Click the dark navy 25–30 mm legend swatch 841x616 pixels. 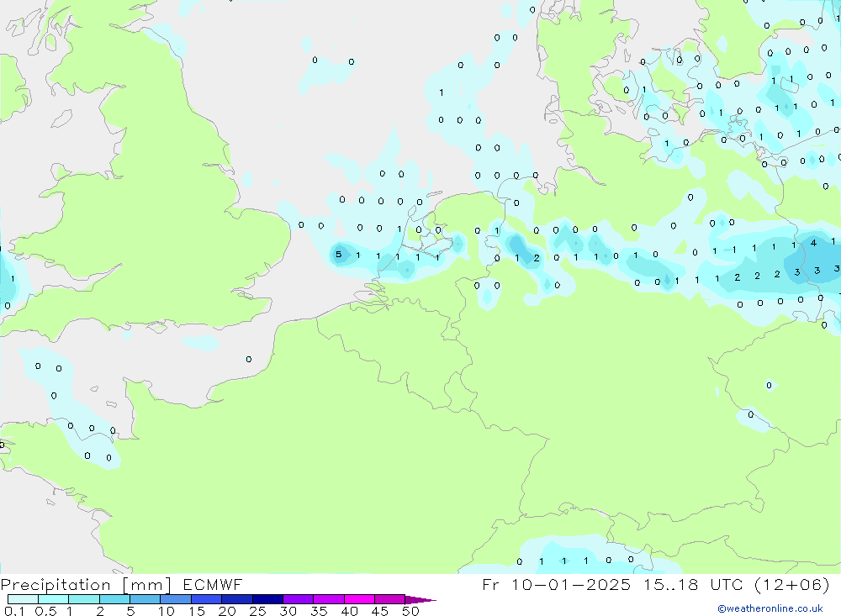click(267, 599)
